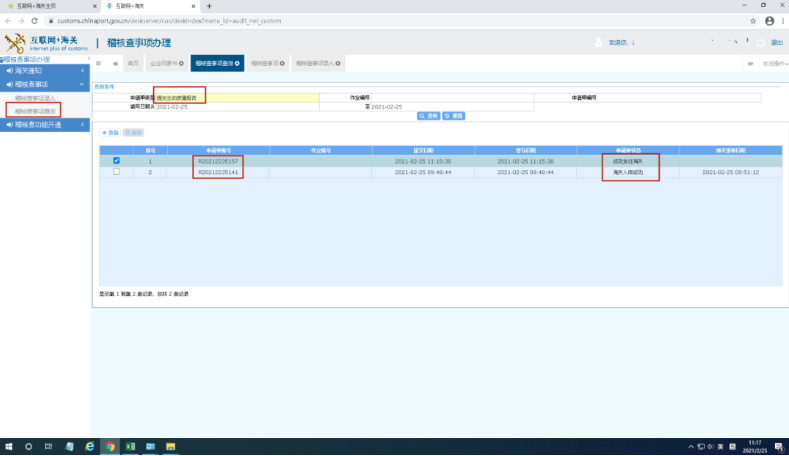Click the user avatar icon beside 欢迎您
The width and height of the screenshot is (789, 456).
coord(598,43)
